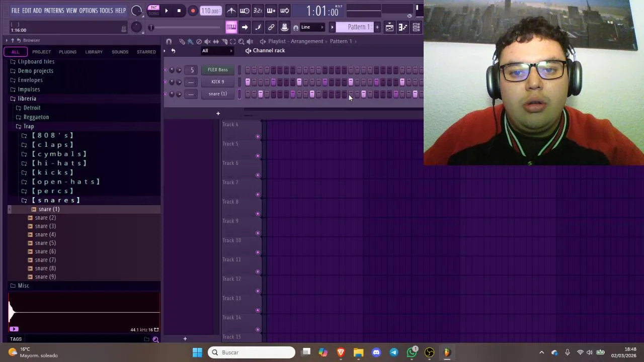The width and height of the screenshot is (644, 362).
Task: Select snare (5) in browser
Action: click(45, 243)
